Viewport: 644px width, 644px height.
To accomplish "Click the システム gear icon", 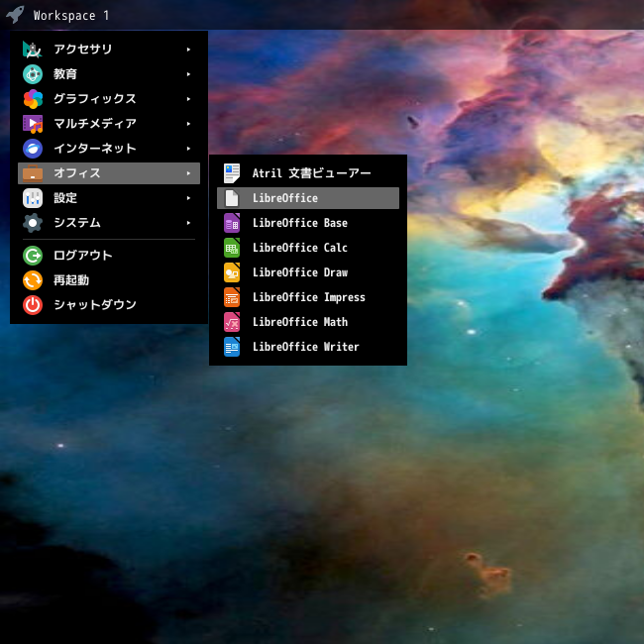I will pos(33,223).
